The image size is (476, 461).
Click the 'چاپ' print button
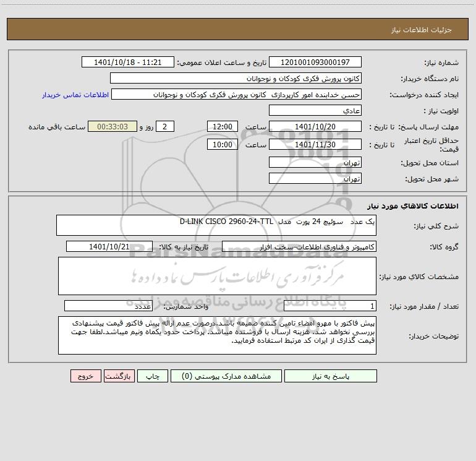click(x=153, y=376)
